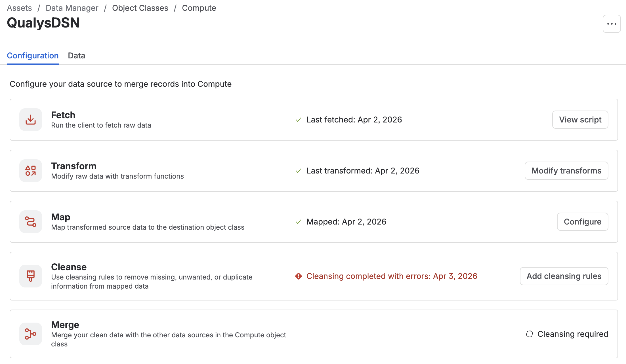Click the Fetch download icon
626x364 pixels.
click(31, 120)
